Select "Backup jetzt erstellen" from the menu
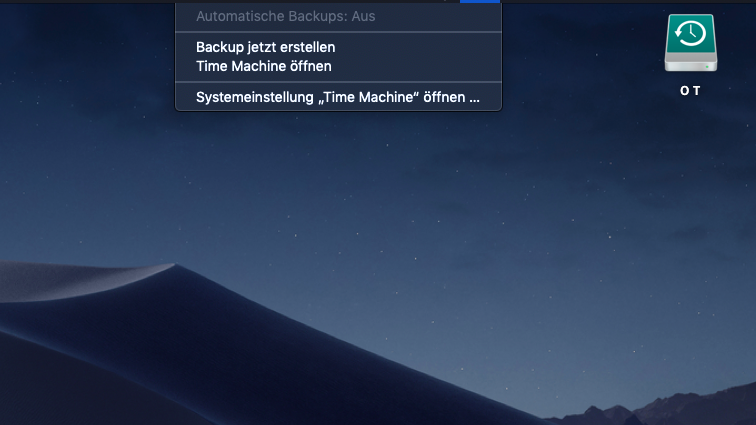 (x=265, y=47)
